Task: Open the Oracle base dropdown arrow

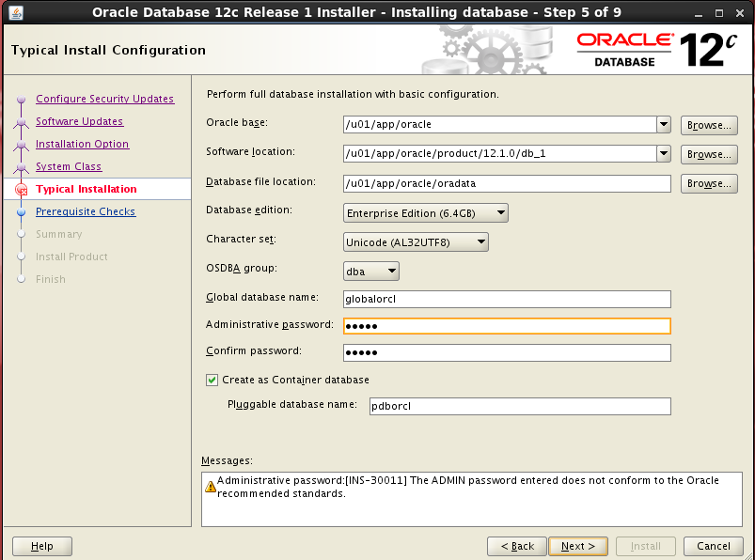Action: [x=664, y=125]
